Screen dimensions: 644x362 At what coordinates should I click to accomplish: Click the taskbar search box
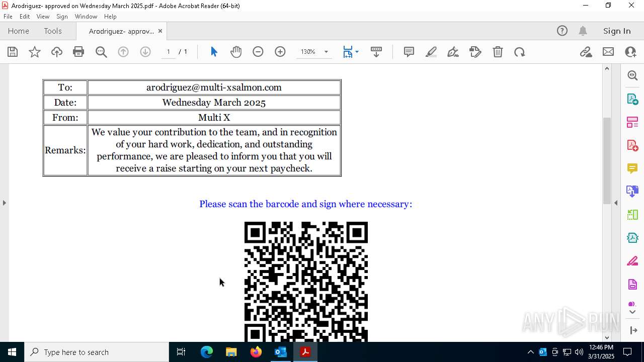(97, 352)
